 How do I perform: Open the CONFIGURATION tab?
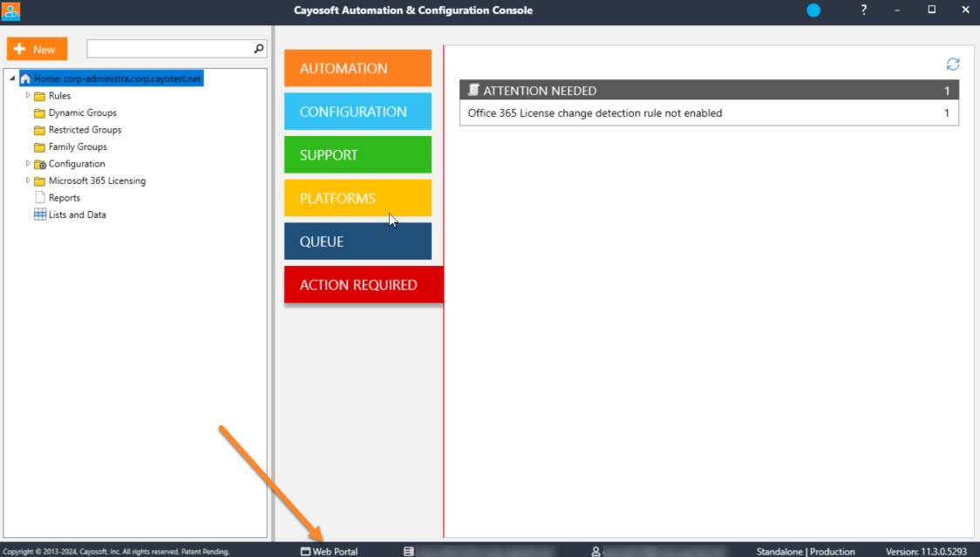click(357, 112)
